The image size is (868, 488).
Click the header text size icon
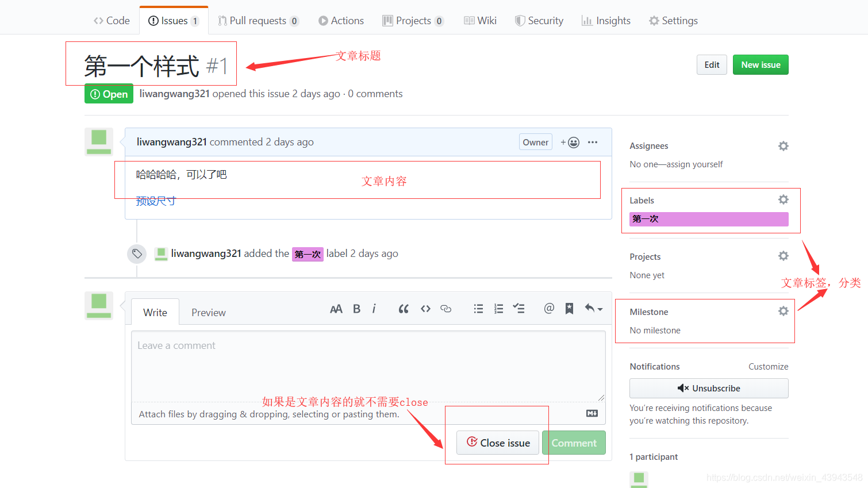pyautogui.click(x=336, y=309)
